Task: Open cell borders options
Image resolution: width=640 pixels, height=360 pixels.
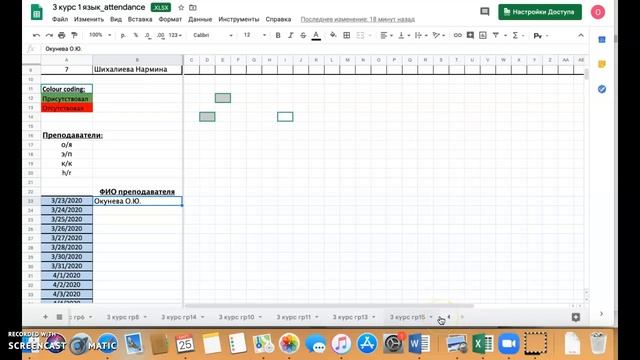Action: [x=347, y=36]
